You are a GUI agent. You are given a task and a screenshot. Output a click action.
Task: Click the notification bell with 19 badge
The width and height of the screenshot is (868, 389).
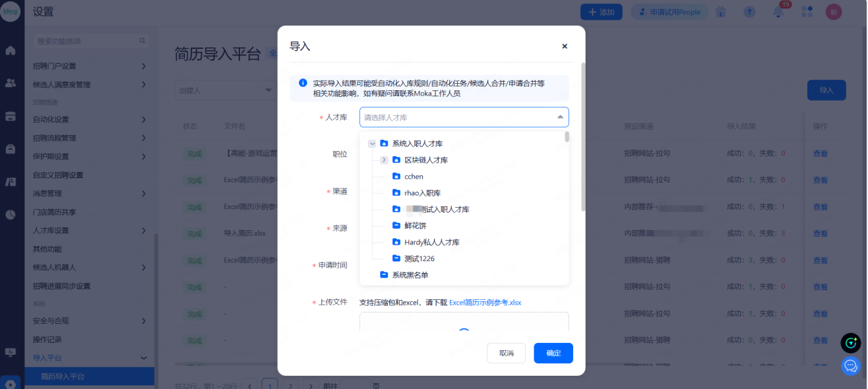click(x=778, y=12)
